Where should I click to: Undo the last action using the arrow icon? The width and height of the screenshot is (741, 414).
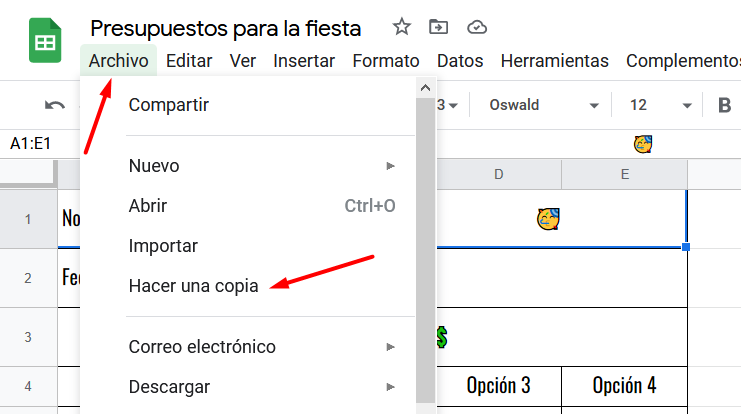click(x=55, y=105)
